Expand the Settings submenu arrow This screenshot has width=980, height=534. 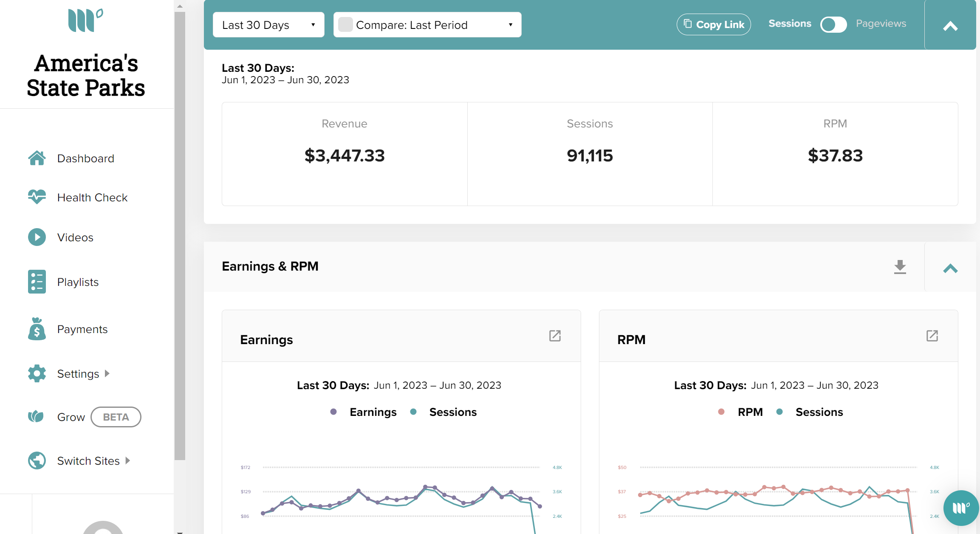pos(107,373)
